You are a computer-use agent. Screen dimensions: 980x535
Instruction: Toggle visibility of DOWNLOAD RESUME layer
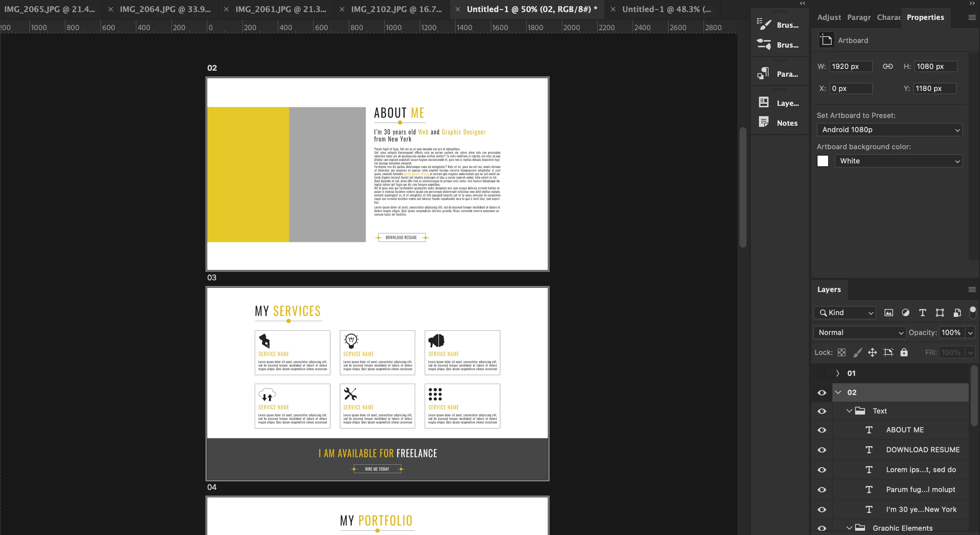coord(822,450)
